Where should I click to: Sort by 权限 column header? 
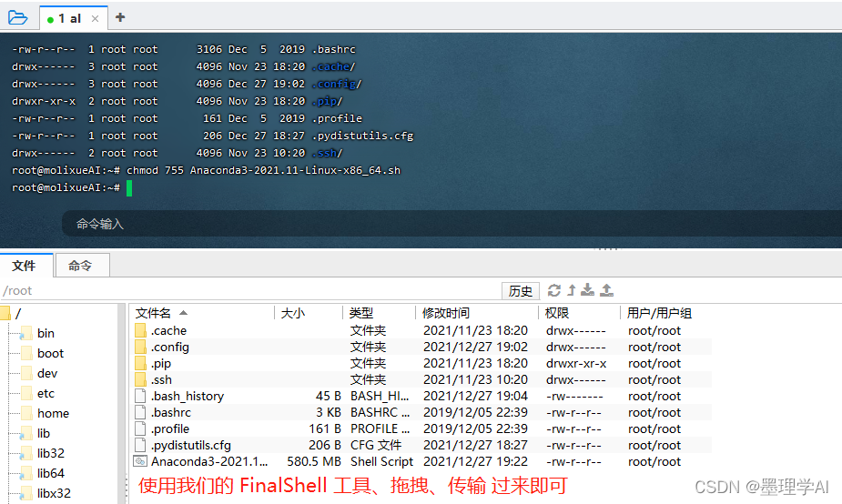pyautogui.click(x=580, y=313)
